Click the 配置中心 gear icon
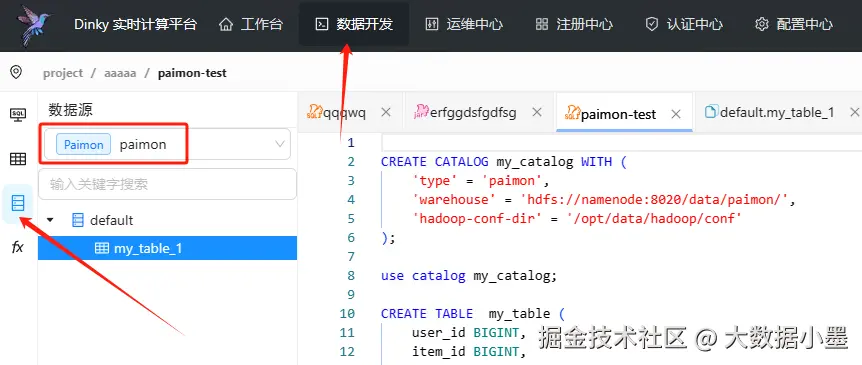This screenshot has width=862, height=365. (x=761, y=24)
